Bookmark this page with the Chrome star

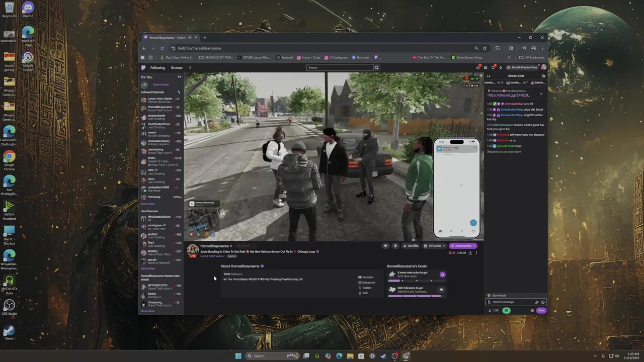[x=485, y=48]
